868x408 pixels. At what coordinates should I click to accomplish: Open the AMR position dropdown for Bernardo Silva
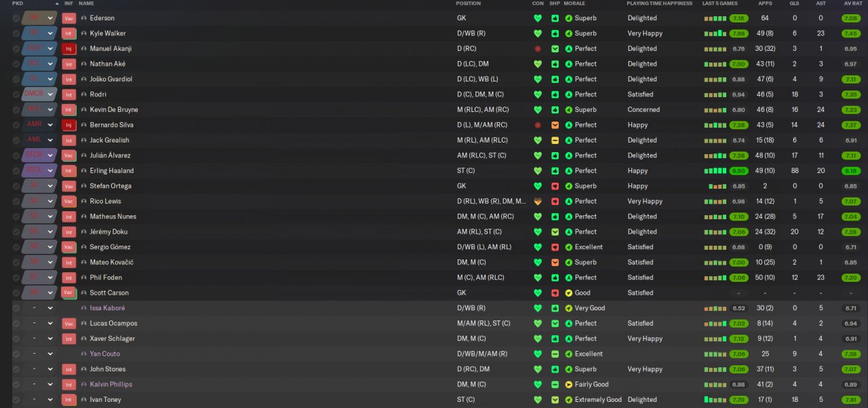tap(39, 125)
